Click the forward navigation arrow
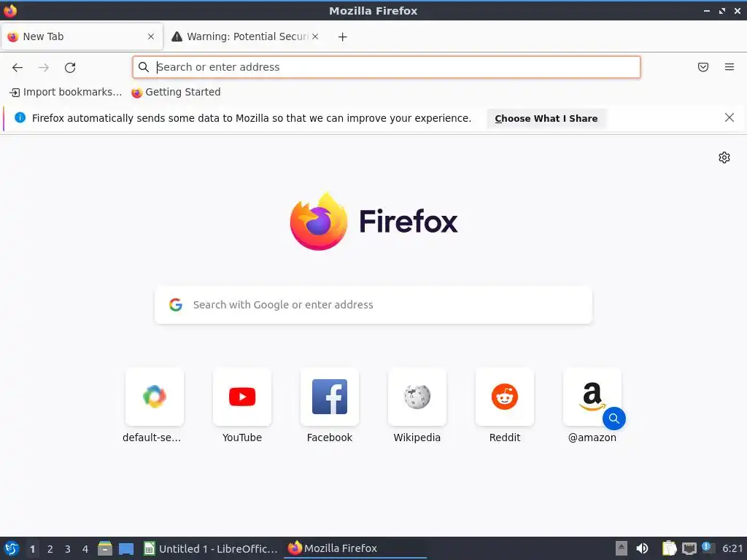This screenshot has width=747, height=560. point(44,67)
